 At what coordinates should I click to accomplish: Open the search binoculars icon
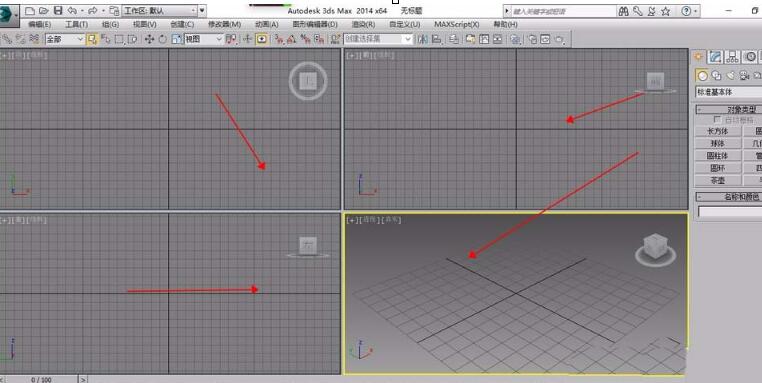click(623, 11)
